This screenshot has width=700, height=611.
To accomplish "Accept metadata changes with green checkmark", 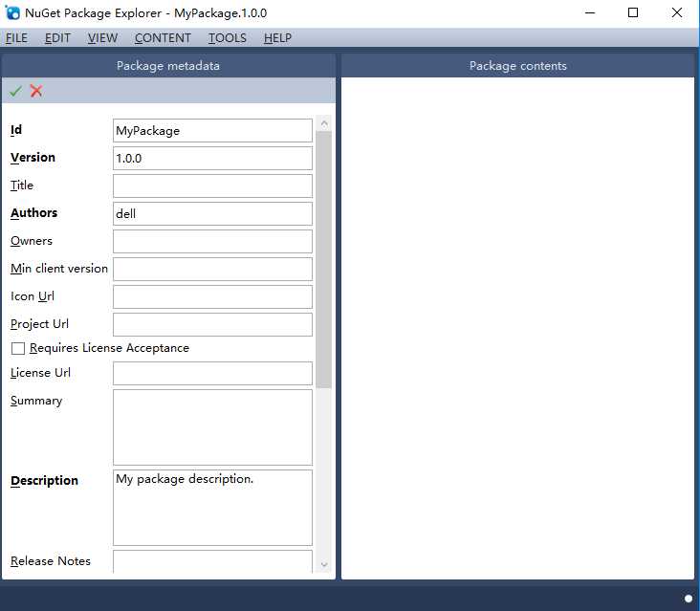I will pyautogui.click(x=15, y=91).
